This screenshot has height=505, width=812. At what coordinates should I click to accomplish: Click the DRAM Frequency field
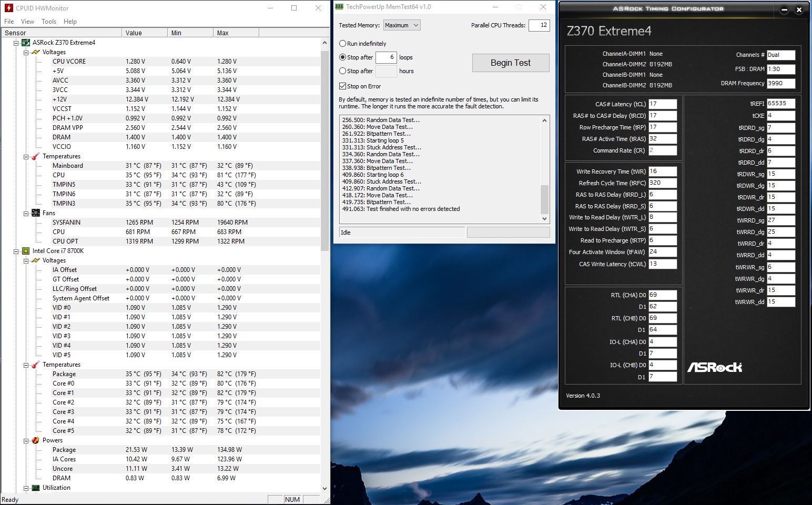point(781,83)
